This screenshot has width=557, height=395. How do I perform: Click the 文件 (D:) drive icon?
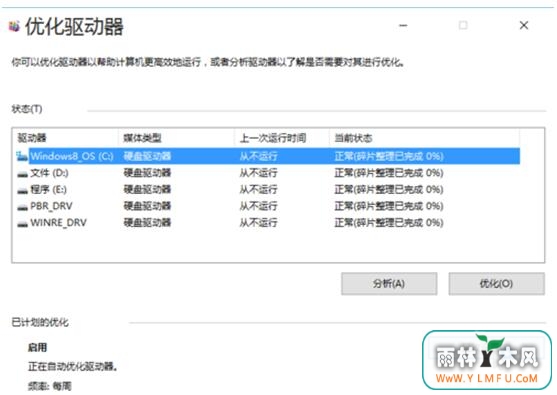pos(23,174)
